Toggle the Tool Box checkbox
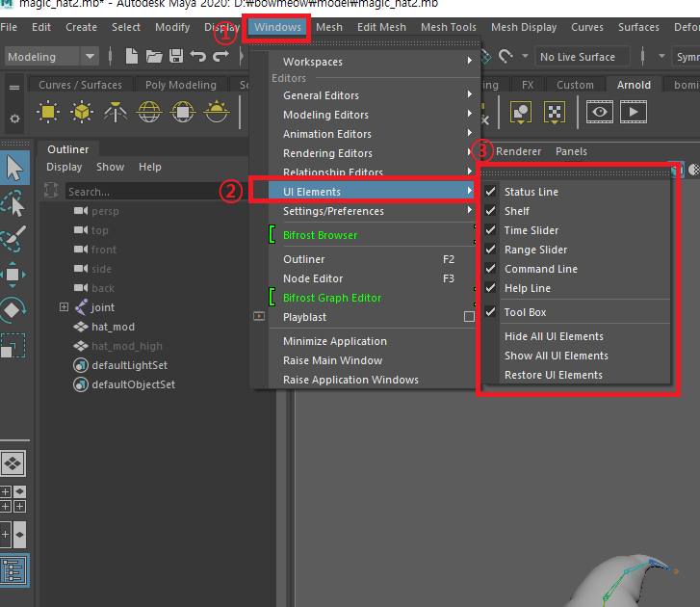 click(x=490, y=312)
